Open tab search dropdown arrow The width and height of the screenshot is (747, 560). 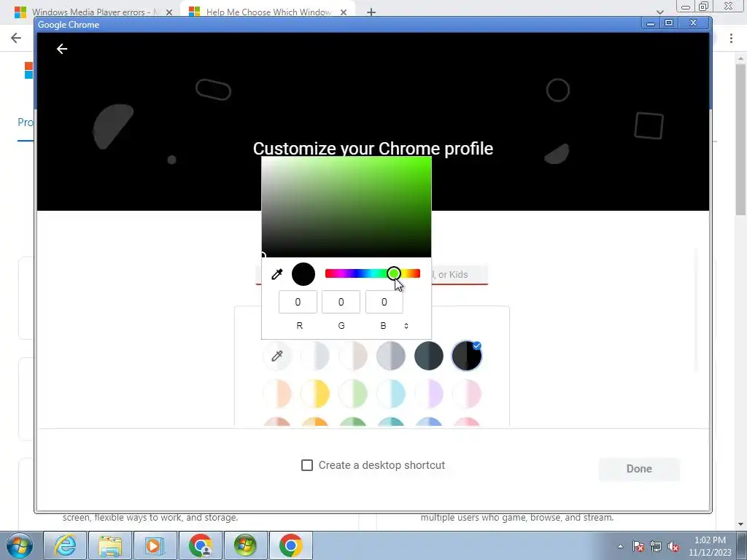pyautogui.click(x=659, y=12)
